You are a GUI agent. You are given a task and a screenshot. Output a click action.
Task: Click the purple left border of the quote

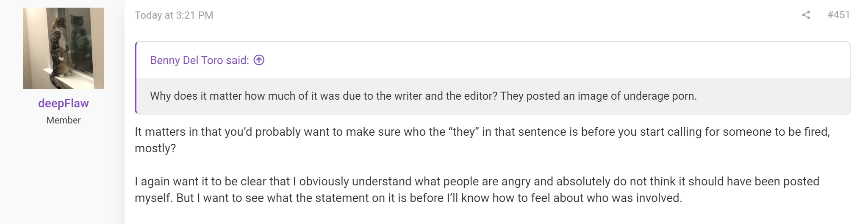(136, 78)
